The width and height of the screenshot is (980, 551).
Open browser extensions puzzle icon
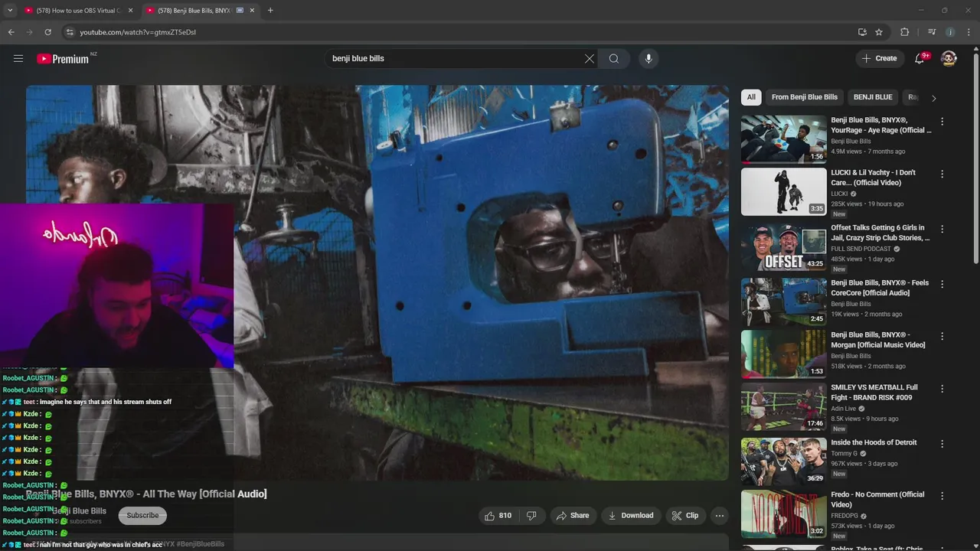904,32
